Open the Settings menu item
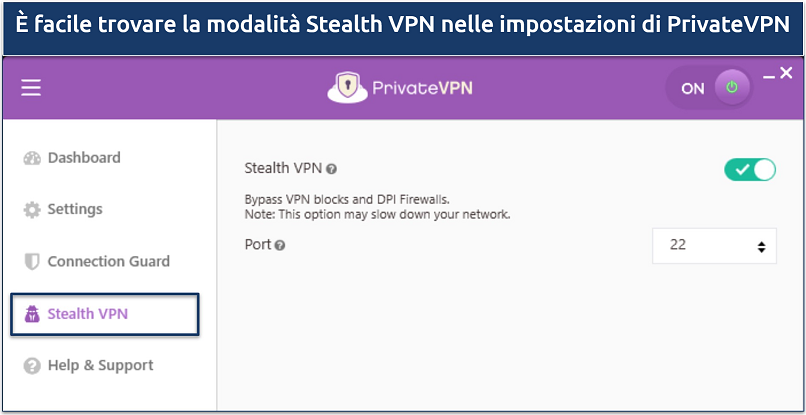 (75, 210)
